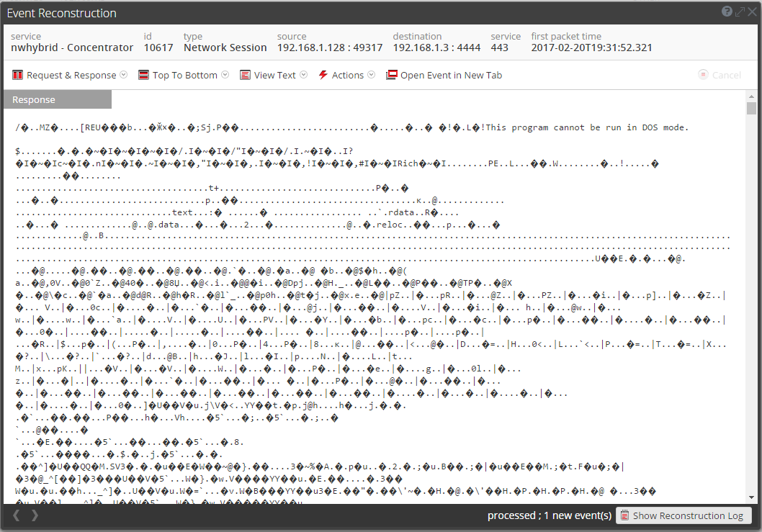The height and width of the screenshot is (532, 762).
Task: Click the next event arrow at bottom left
Action: click(x=34, y=515)
